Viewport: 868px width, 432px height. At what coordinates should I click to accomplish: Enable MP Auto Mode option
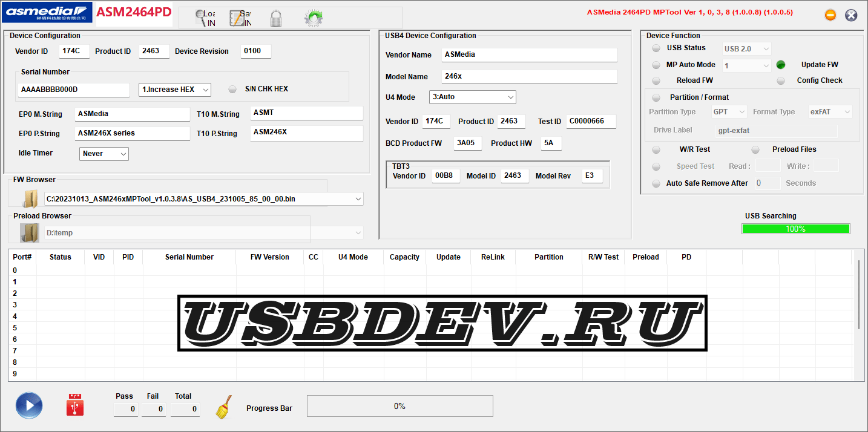[656, 65]
